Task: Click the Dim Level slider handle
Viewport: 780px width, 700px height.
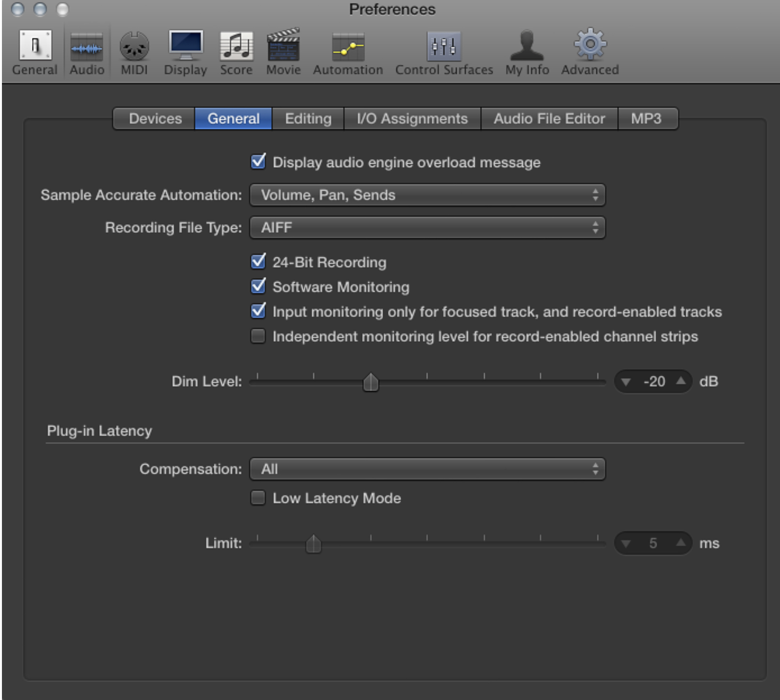Action: click(x=370, y=382)
